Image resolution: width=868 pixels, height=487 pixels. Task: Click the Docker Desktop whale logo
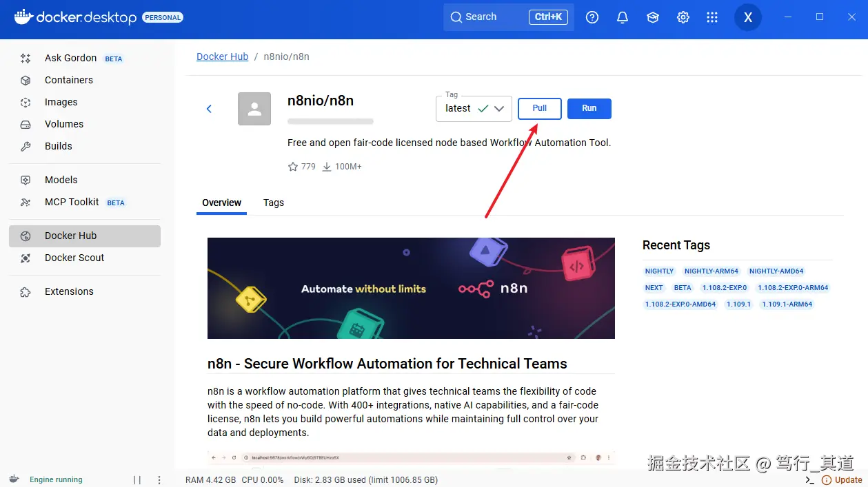25,17
